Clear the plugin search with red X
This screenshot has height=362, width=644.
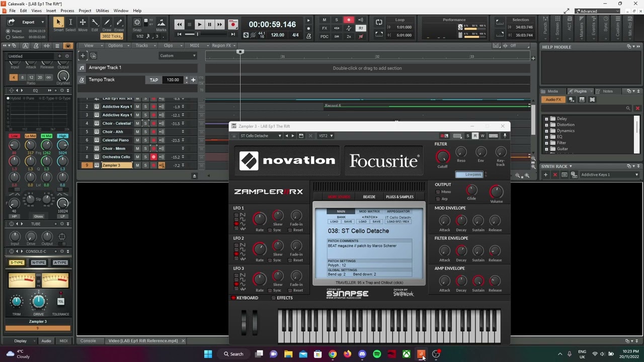coord(637,109)
